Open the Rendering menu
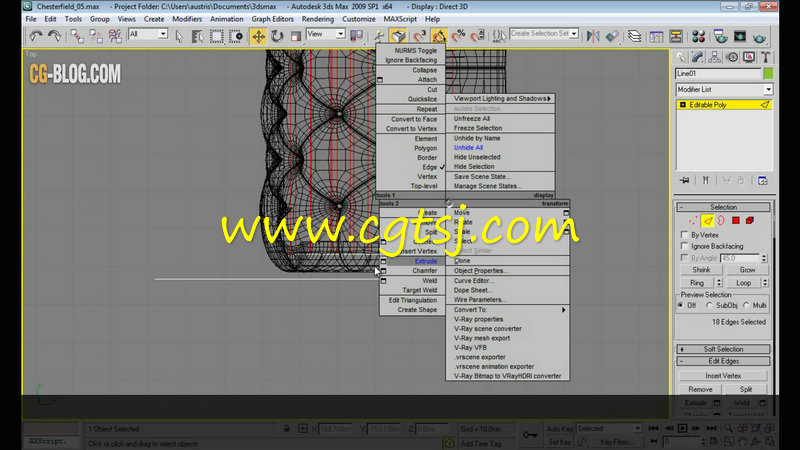 (317, 19)
